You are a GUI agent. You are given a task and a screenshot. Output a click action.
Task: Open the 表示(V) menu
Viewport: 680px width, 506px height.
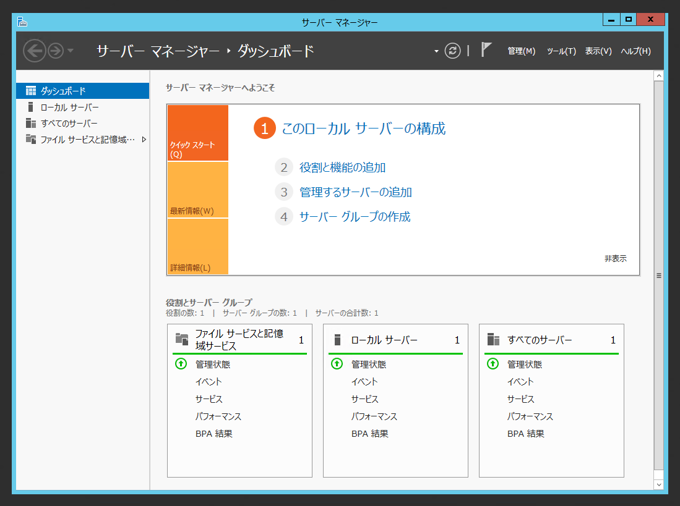click(x=598, y=51)
